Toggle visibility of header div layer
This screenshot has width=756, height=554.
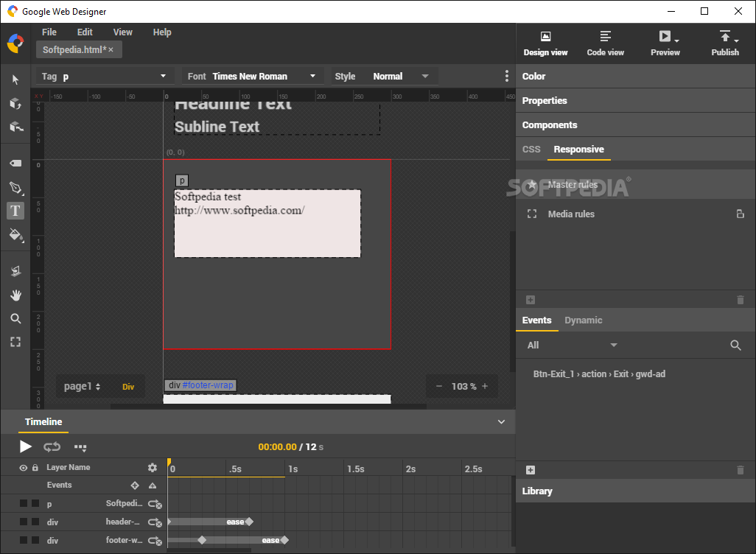click(x=23, y=522)
